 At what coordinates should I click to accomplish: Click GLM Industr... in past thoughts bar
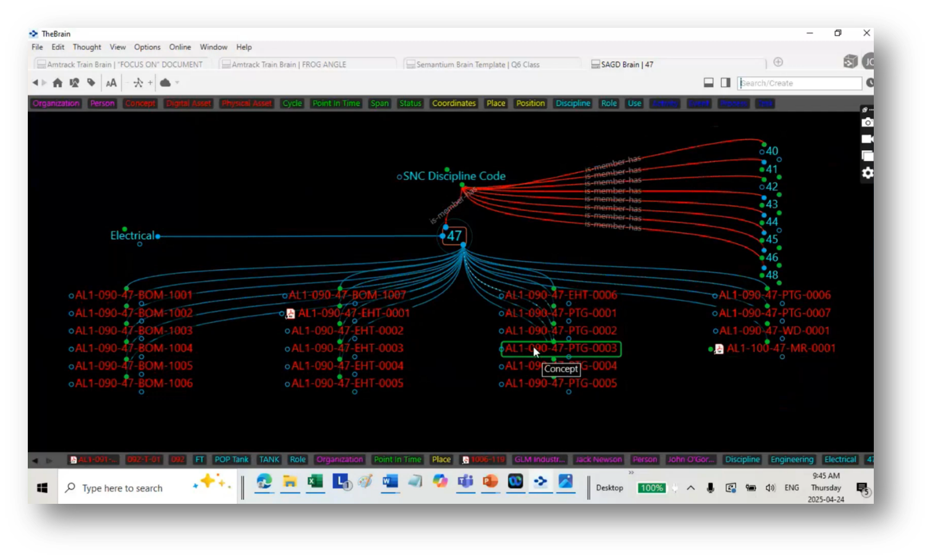tap(540, 459)
